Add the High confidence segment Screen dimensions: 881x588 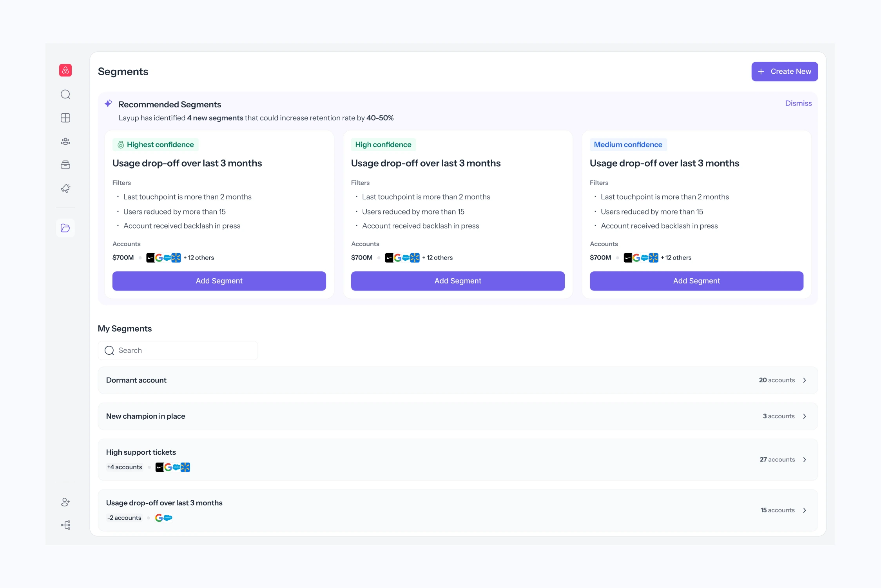click(458, 281)
